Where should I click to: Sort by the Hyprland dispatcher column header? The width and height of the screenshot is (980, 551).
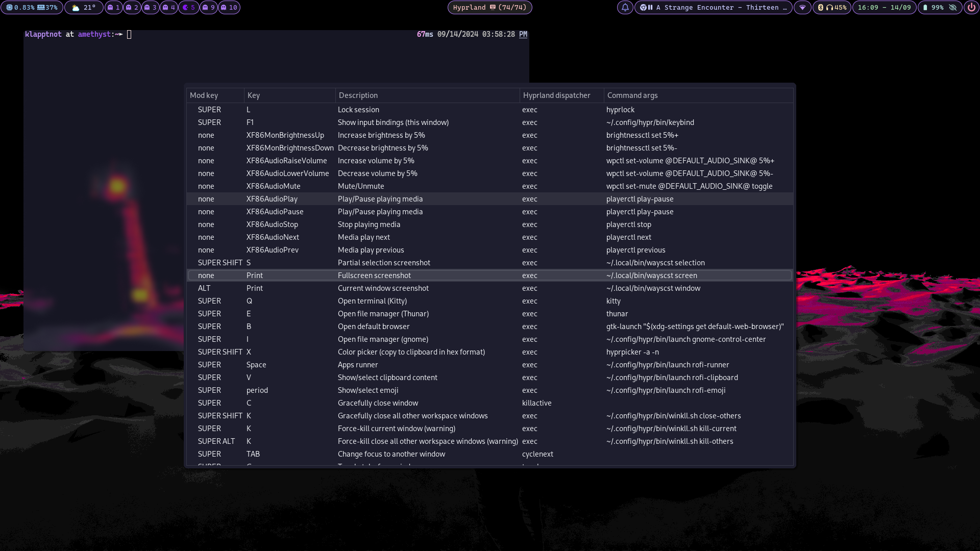(x=556, y=95)
